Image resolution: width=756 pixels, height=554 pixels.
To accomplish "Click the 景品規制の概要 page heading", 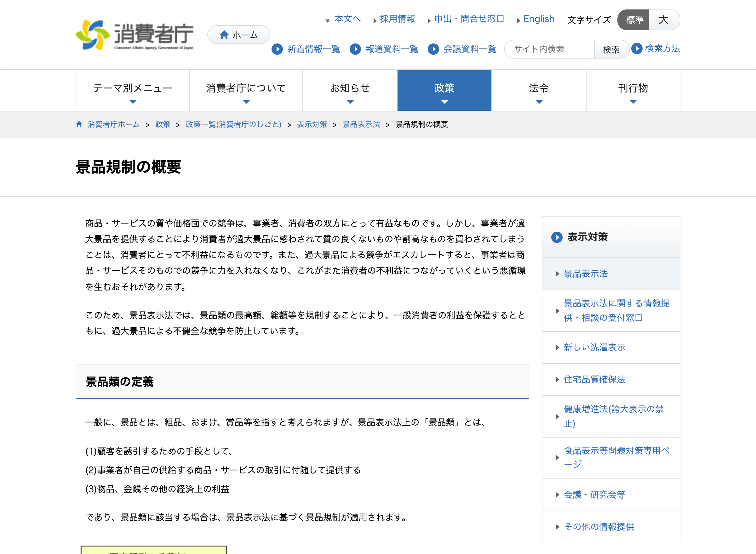I will click(x=129, y=167).
